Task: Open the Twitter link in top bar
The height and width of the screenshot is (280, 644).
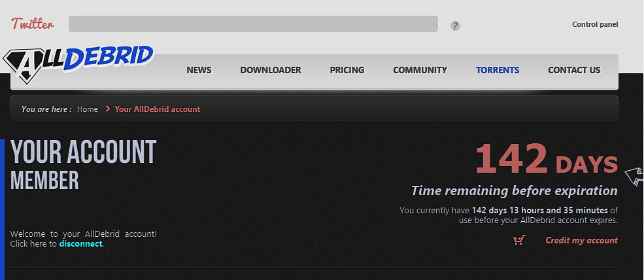Action: [x=33, y=24]
